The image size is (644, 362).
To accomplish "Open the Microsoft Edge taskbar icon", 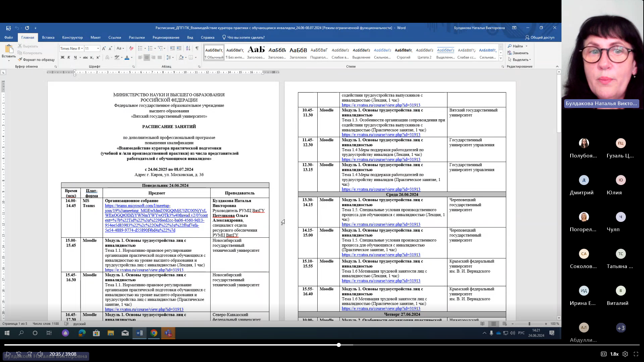I will [x=82, y=333].
